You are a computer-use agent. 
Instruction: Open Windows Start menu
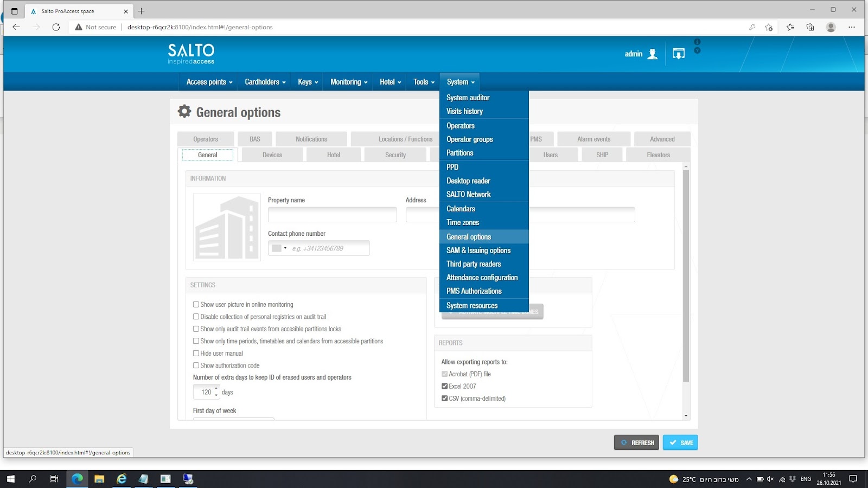click(11, 479)
